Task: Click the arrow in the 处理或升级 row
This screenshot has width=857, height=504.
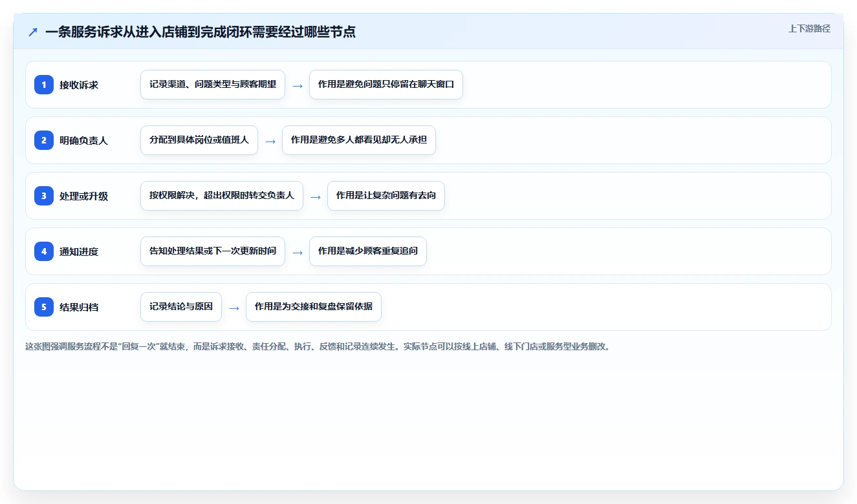Action: coord(316,196)
